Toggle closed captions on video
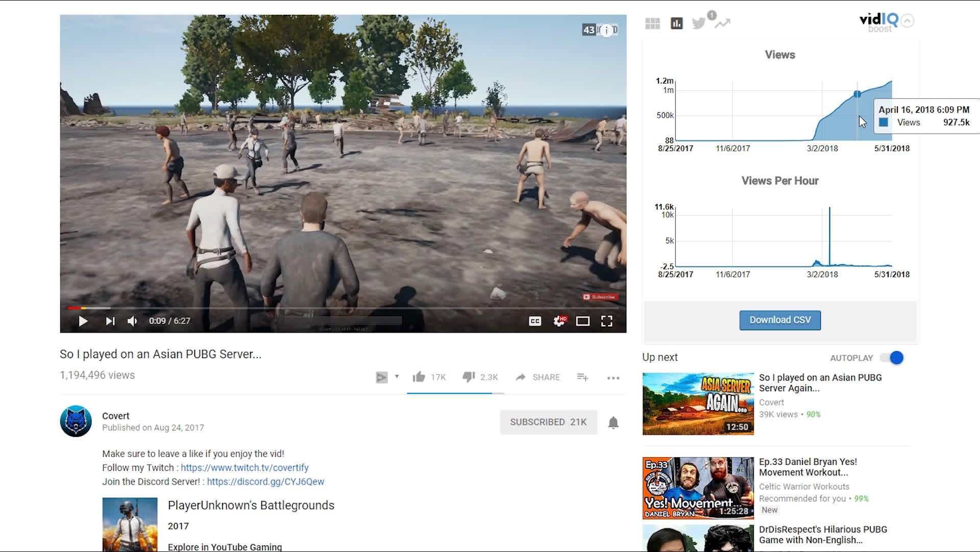980x552 pixels. [x=535, y=321]
